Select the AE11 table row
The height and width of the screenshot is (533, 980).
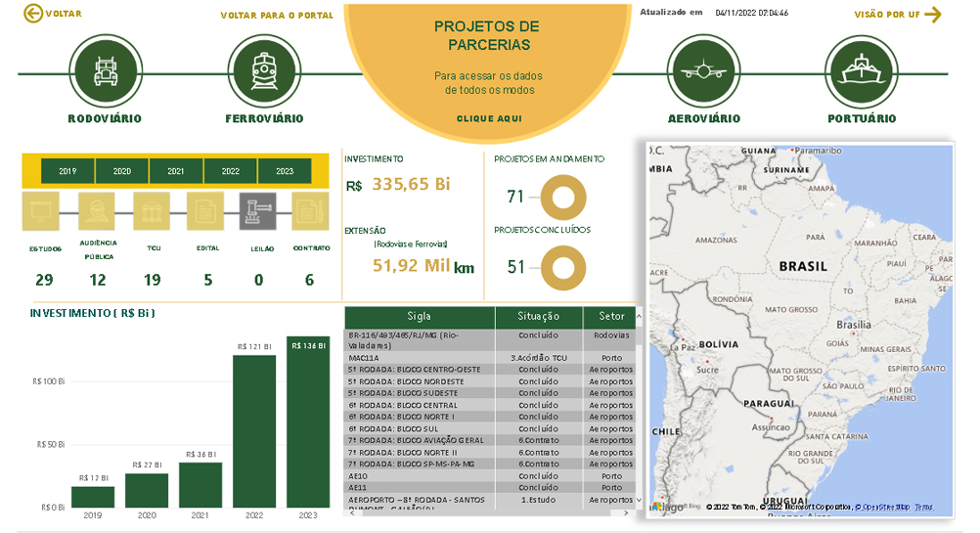[x=490, y=488]
